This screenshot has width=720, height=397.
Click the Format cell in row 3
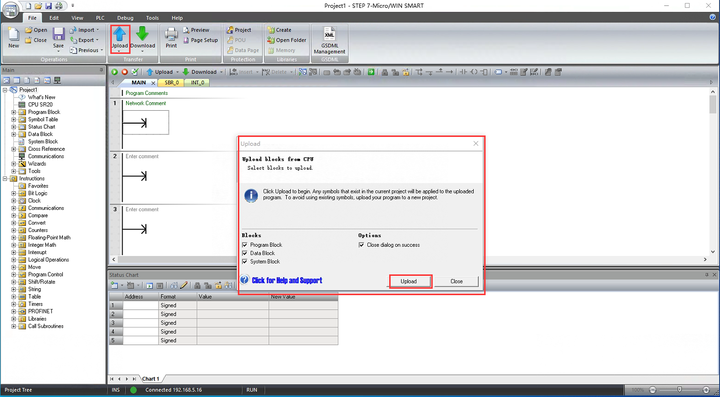(177, 323)
